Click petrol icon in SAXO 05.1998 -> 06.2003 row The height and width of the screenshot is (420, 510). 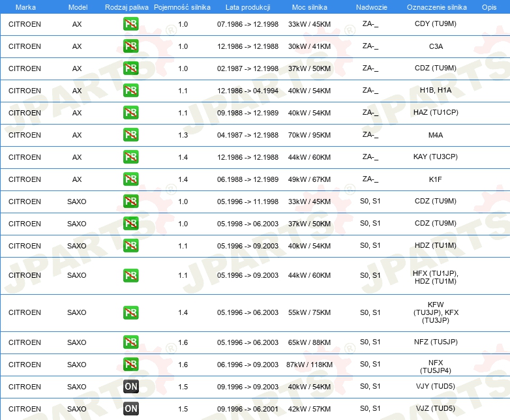coord(130,223)
